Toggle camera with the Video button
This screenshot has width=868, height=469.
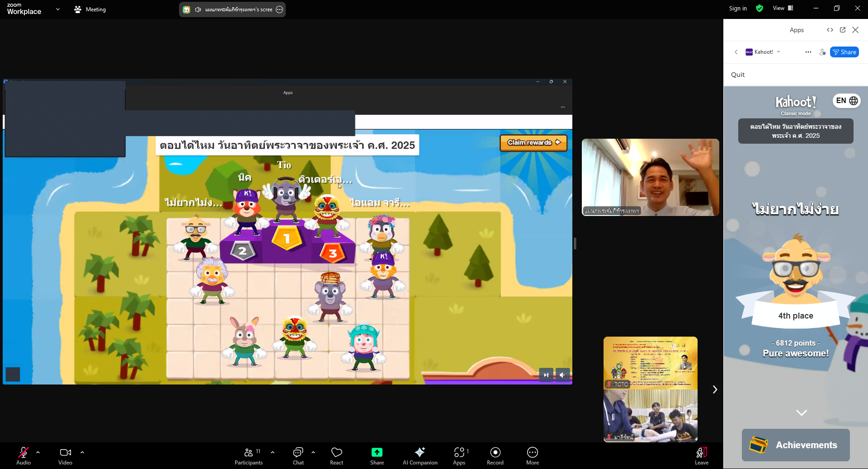[65, 455]
